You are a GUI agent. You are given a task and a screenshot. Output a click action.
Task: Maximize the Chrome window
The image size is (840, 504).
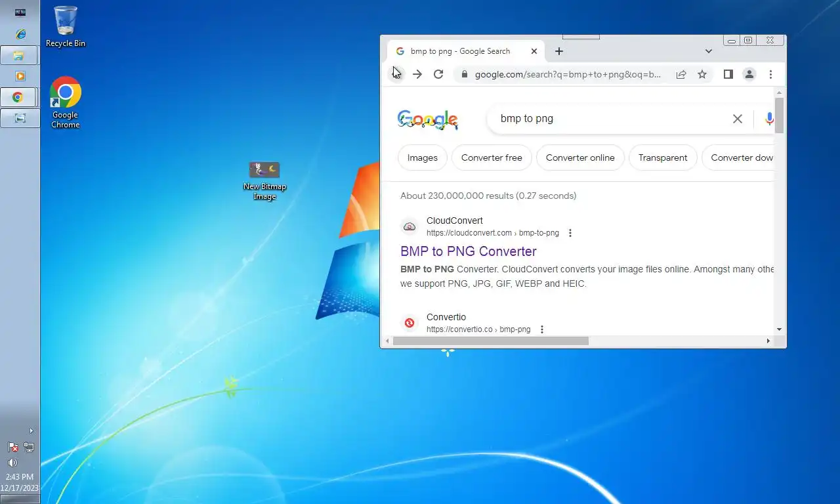tap(747, 41)
